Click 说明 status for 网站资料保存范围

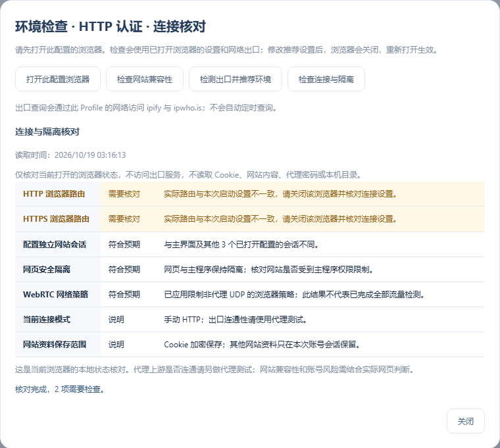pos(116,344)
